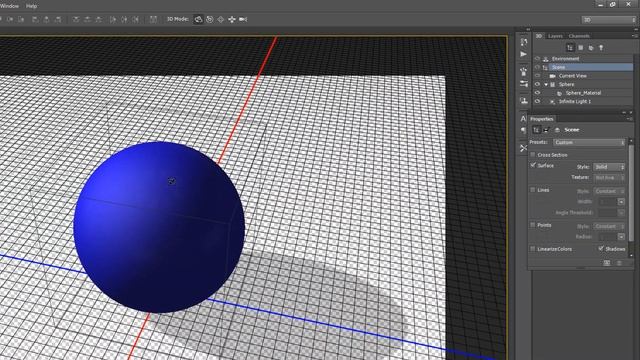Screen dimensions: 640x360
Task: Open the Paragraph panel dock icon
Action: 523,130
